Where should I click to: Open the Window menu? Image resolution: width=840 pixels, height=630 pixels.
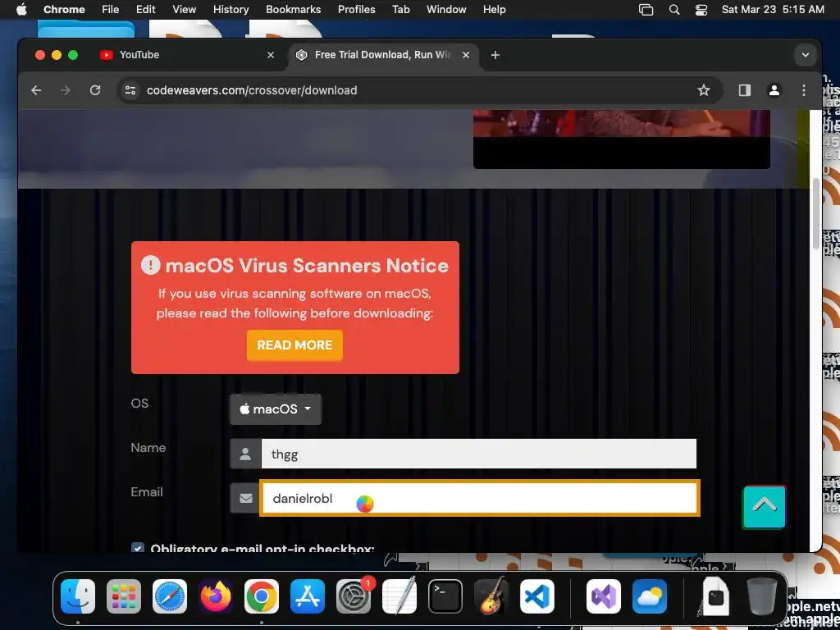pos(446,10)
